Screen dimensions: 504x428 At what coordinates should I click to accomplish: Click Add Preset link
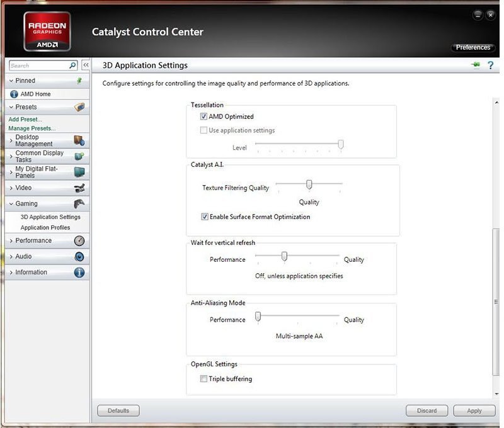25,119
